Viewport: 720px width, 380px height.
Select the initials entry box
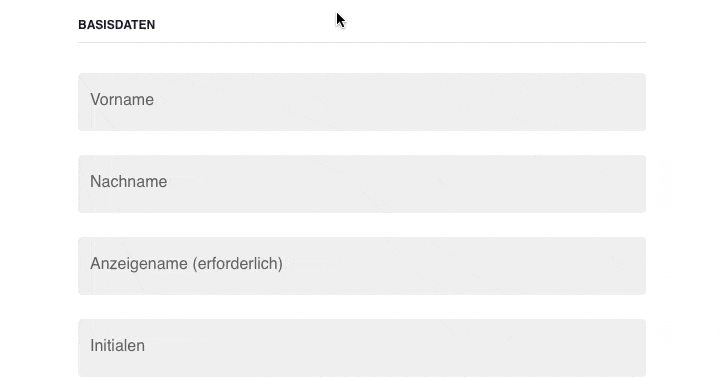pos(362,348)
